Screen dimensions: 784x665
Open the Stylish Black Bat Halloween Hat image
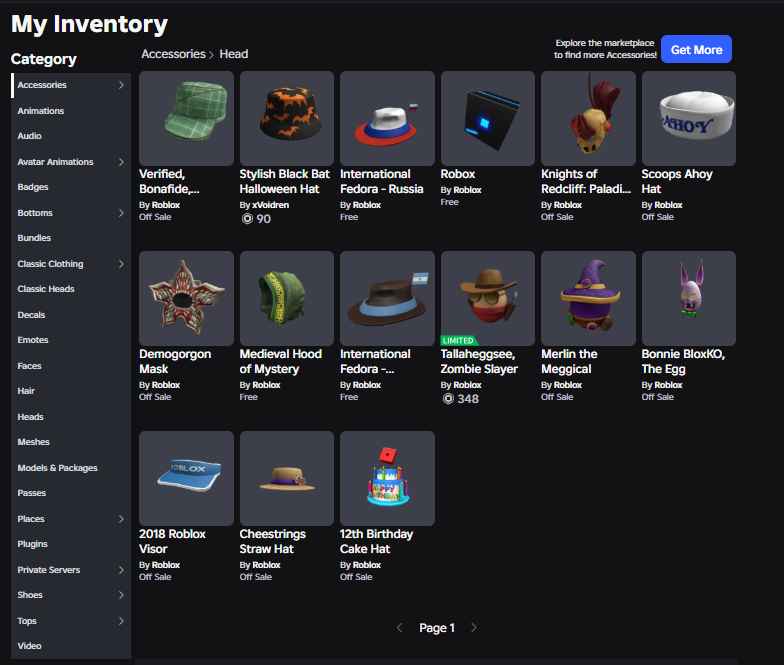pyautogui.click(x=287, y=118)
